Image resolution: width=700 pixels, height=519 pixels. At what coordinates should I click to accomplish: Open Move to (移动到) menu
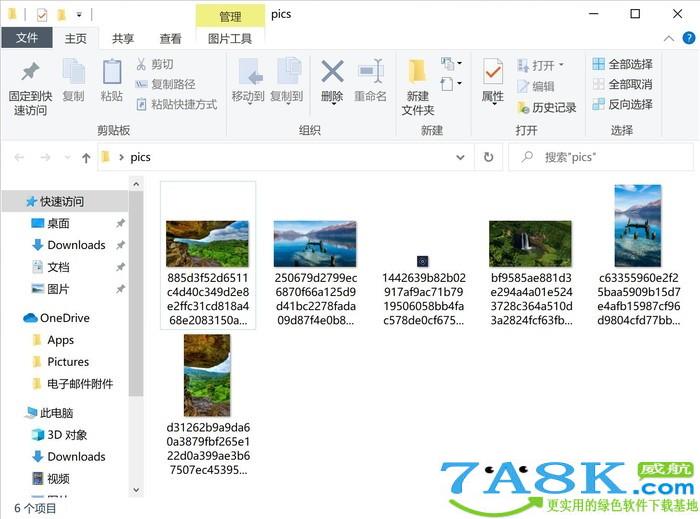(x=248, y=81)
